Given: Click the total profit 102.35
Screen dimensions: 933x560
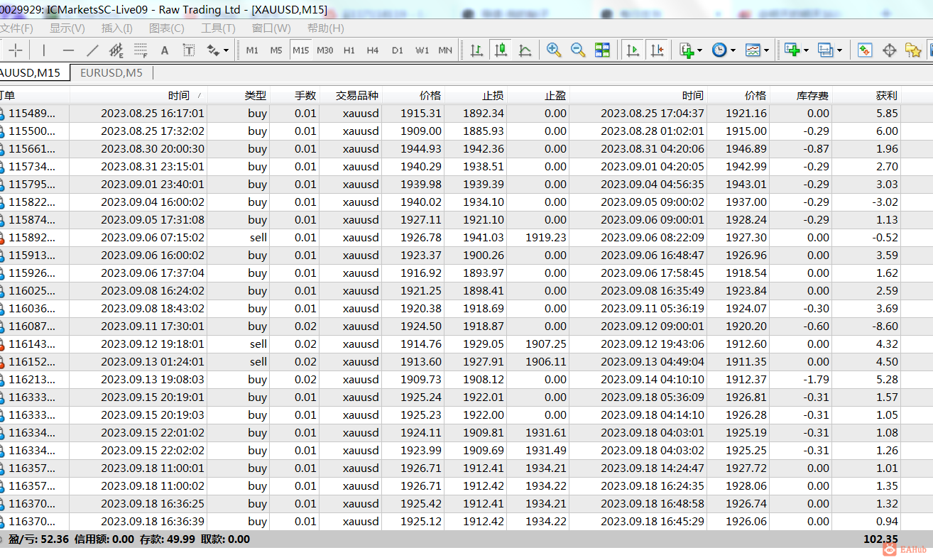Looking at the screenshot, I should click(880, 539).
